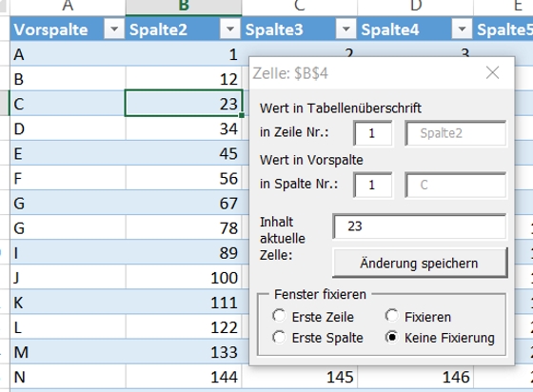The width and height of the screenshot is (533, 392).
Task: Click the disabled Vorspalte value field showing C
Action: pos(456,185)
